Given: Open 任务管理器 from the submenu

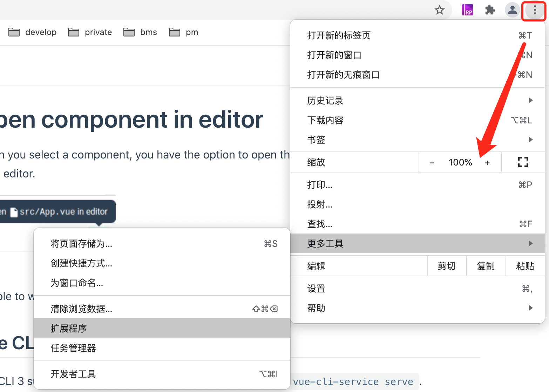Looking at the screenshot, I should 162,348.
